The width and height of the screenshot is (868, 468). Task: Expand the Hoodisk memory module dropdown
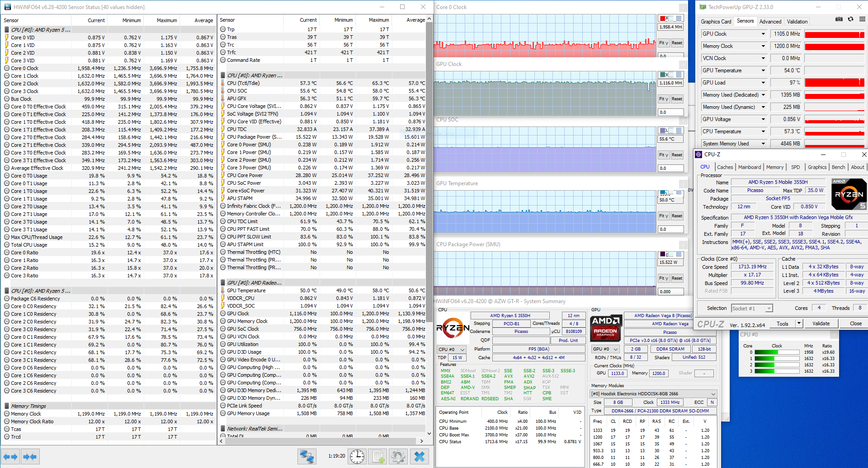654,394
